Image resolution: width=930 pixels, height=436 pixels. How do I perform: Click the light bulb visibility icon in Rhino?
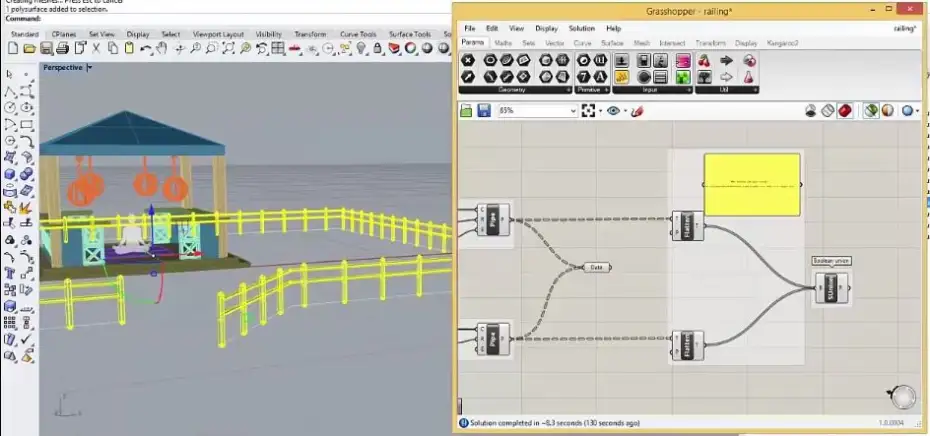pos(361,49)
